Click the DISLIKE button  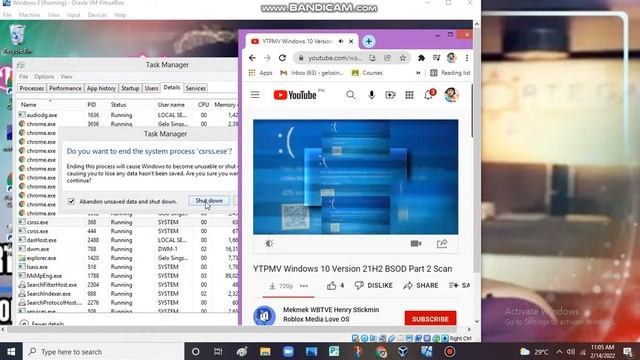[x=373, y=285]
